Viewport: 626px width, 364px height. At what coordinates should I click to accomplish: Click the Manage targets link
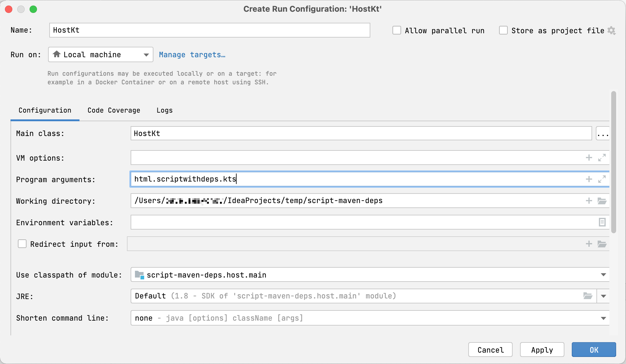click(192, 54)
